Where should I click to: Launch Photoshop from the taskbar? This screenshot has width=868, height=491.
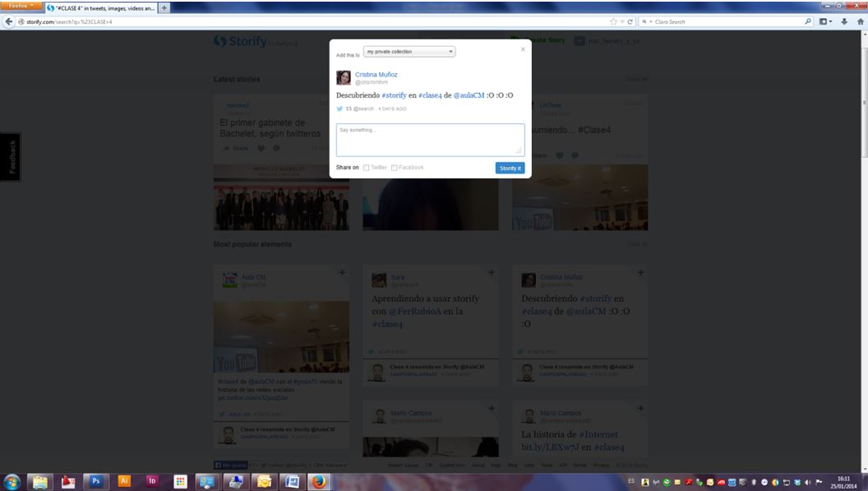pyautogui.click(x=95, y=481)
